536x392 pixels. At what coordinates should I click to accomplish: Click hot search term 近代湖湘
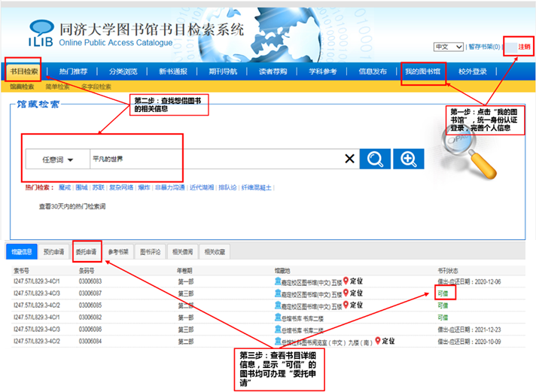(x=202, y=187)
